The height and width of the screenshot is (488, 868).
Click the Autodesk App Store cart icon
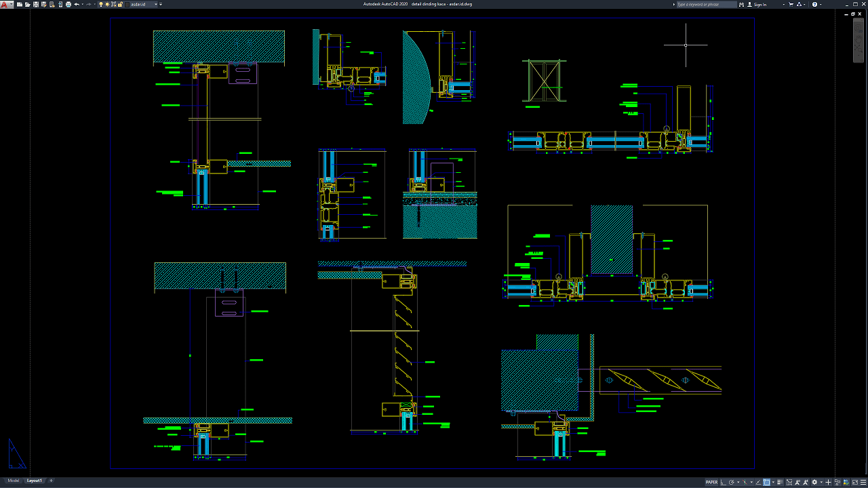tap(791, 4)
